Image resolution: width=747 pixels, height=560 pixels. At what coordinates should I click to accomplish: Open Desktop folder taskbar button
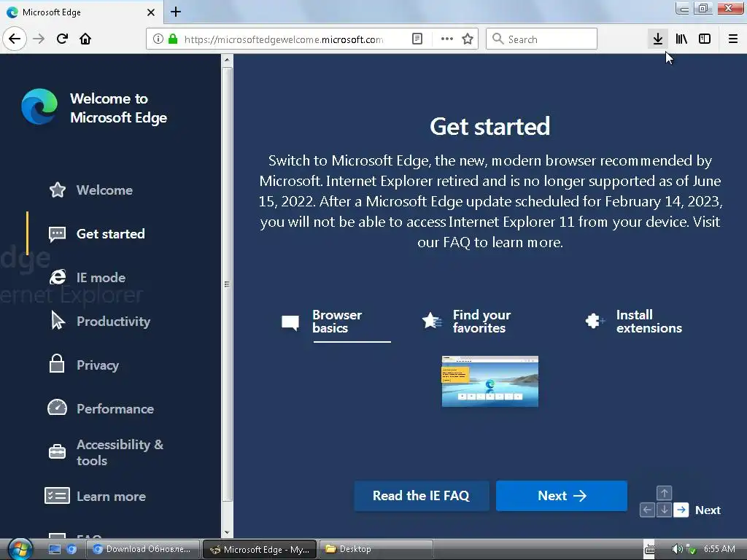[376, 549]
